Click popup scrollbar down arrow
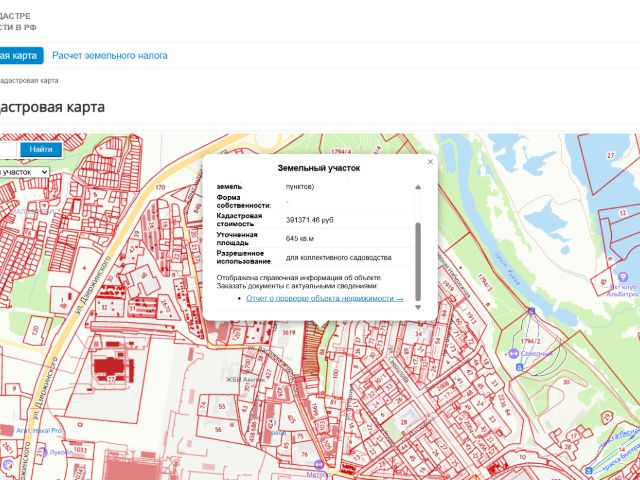The image size is (640, 480). pyautogui.click(x=418, y=307)
